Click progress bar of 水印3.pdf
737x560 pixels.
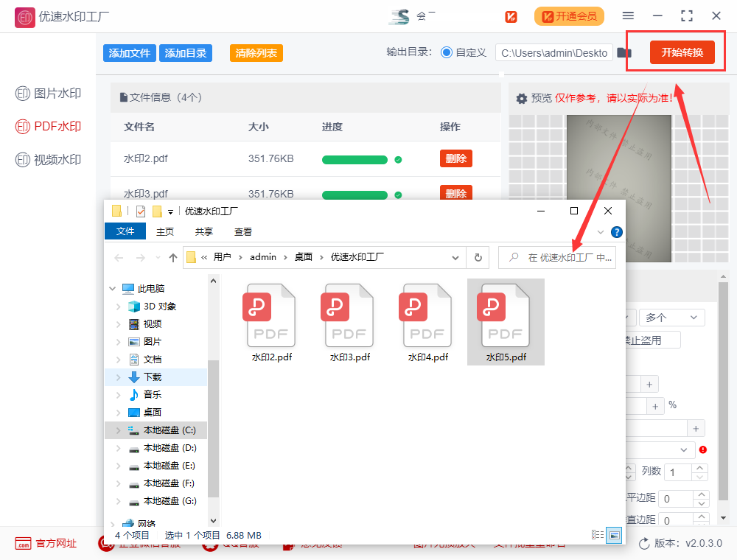coord(354,195)
